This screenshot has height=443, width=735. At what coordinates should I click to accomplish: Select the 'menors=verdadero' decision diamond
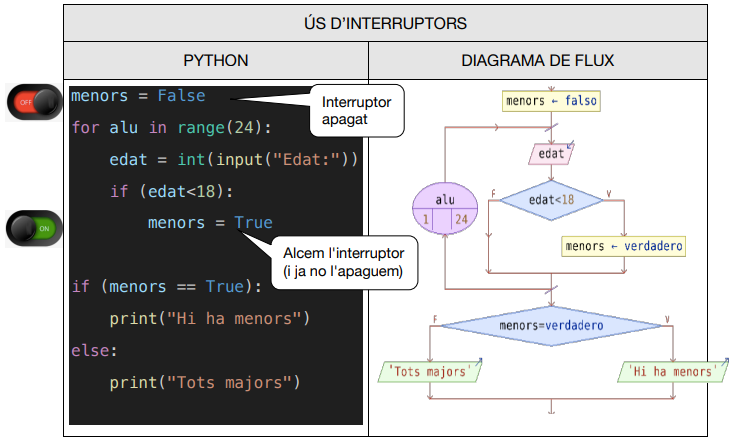[x=551, y=326]
